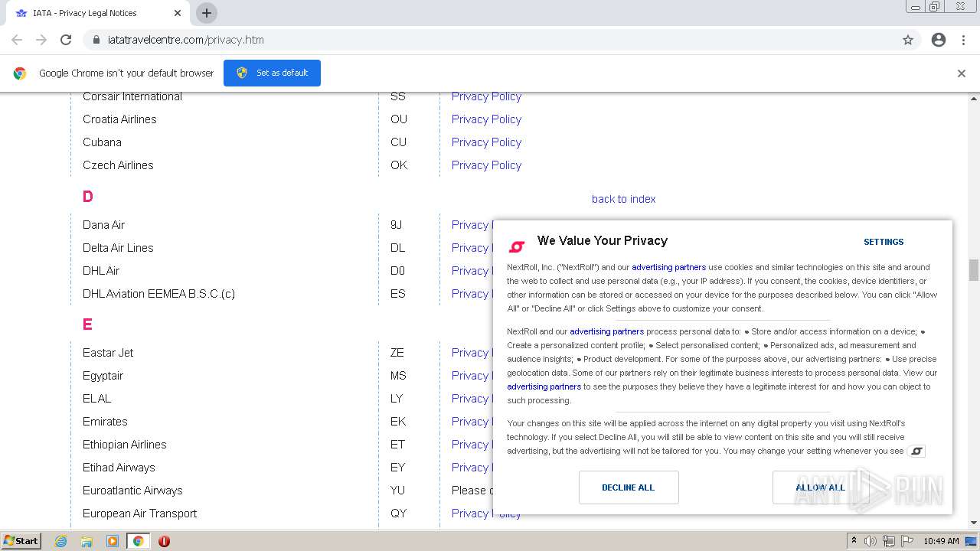The width and height of the screenshot is (980, 551).
Task: Open Croatia Airlines Privacy Policy link
Action: tap(486, 119)
